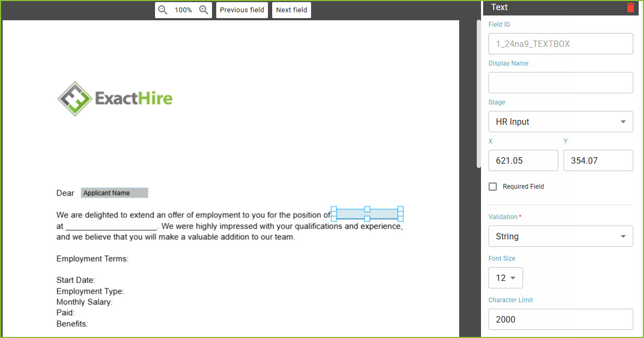Open the Font Size dropdown set to 12
Viewport: 644px width, 338px height.
[506, 278]
